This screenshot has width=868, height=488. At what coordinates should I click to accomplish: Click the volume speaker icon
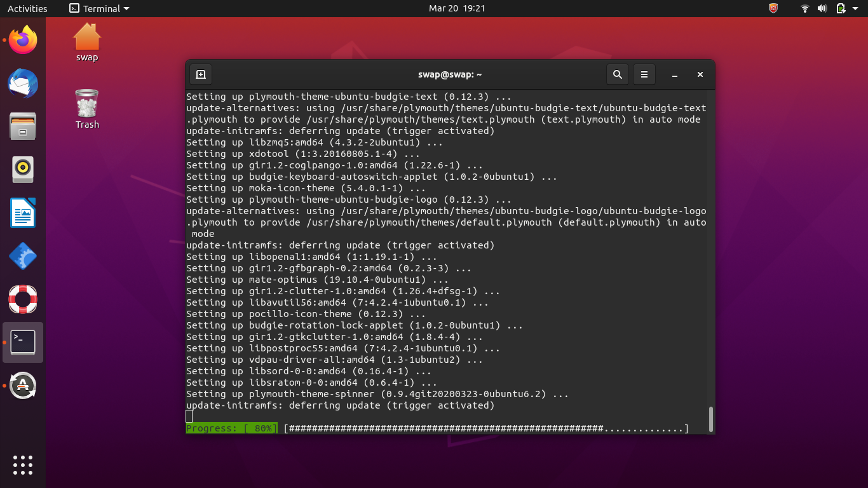[x=822, y=8]
